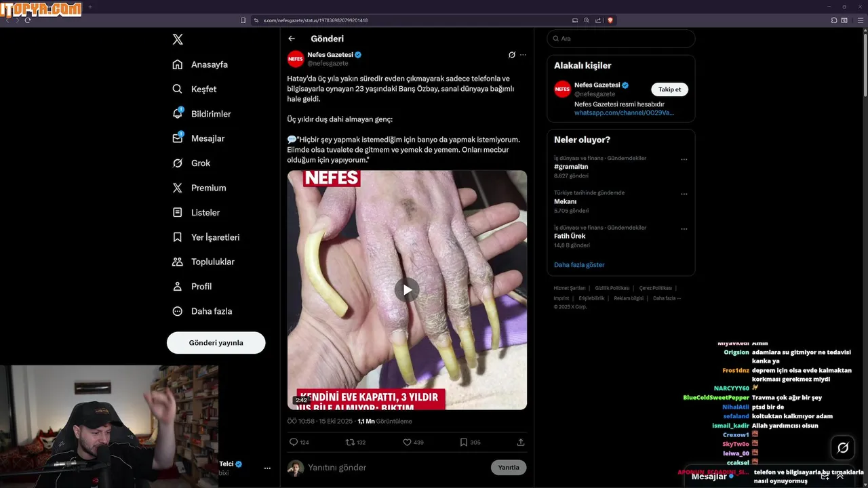Open more options for #gramaltın trend
The image size is (868, 488).
click(684, 160)
